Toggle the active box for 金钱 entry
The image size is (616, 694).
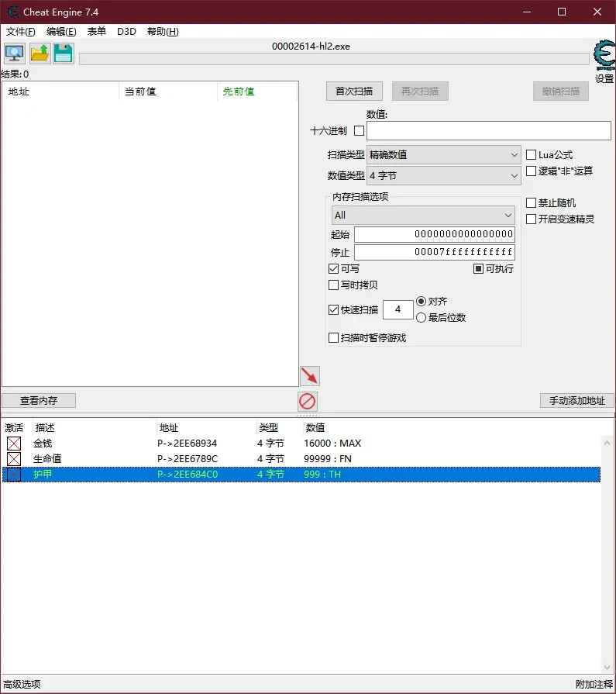point(14,444)
